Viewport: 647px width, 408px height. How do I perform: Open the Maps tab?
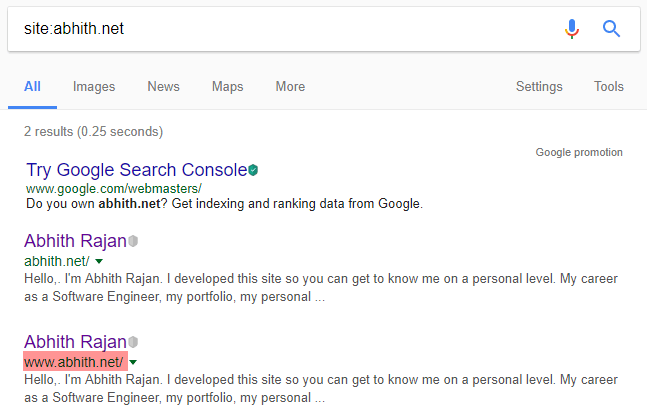(x=227, y=87)
